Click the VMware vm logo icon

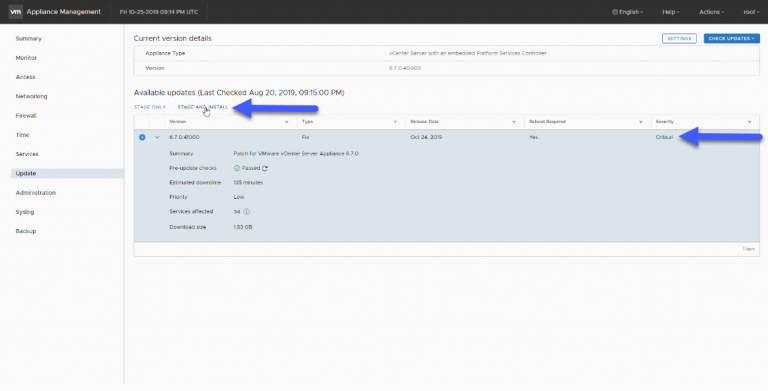[x=16, y=12]
